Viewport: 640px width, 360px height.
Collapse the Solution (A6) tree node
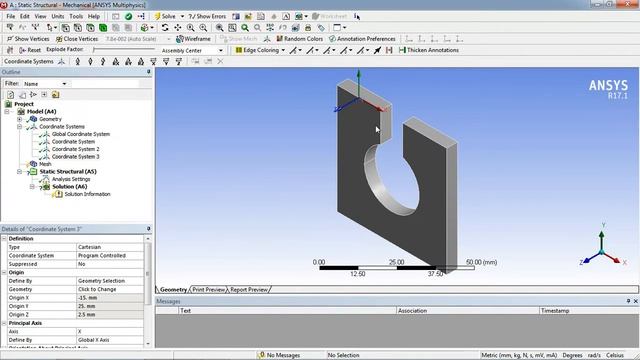pyautogui.click(x=32, y=187)
